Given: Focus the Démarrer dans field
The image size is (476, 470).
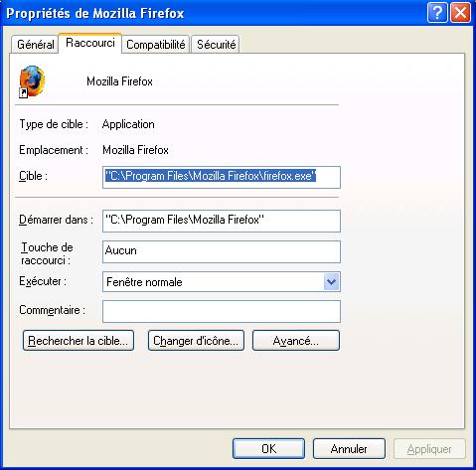Looking at the screenshot, I should coord(222,221).
